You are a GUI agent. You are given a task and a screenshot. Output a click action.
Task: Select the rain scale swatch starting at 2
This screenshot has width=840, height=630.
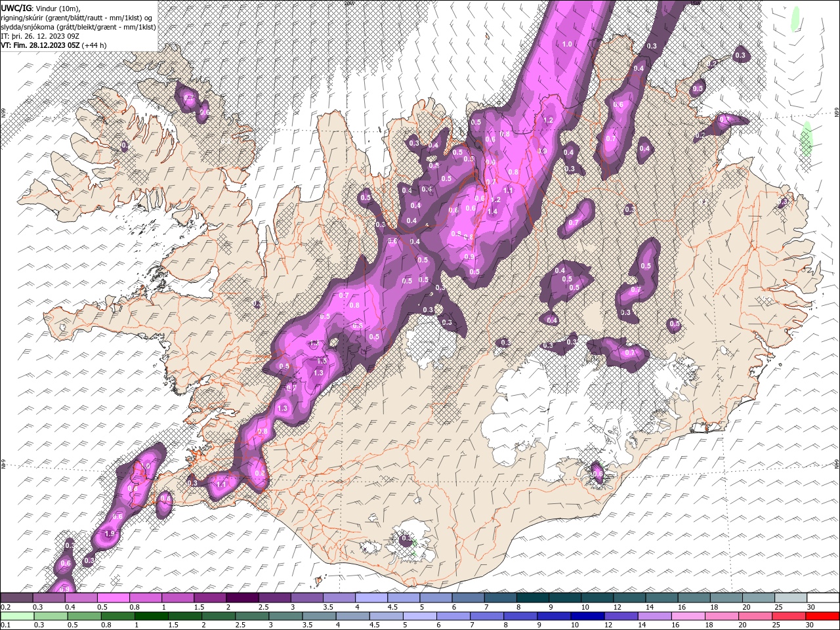tap(219, 616)
